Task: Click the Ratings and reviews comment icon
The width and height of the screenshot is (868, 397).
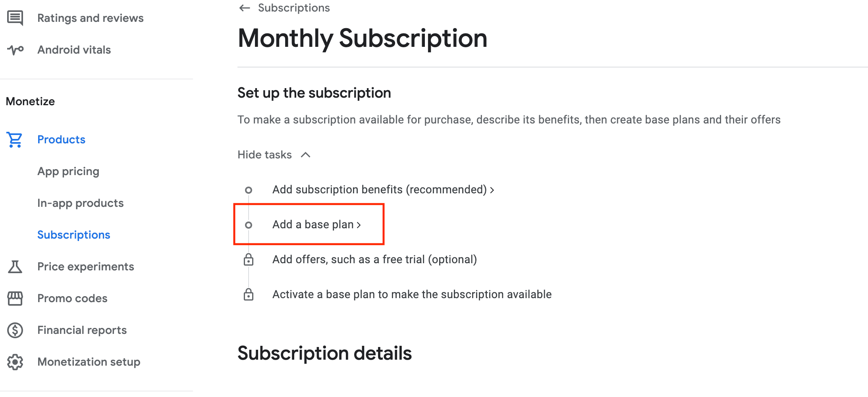Action: pyautogui.click(x=15, y=18)
